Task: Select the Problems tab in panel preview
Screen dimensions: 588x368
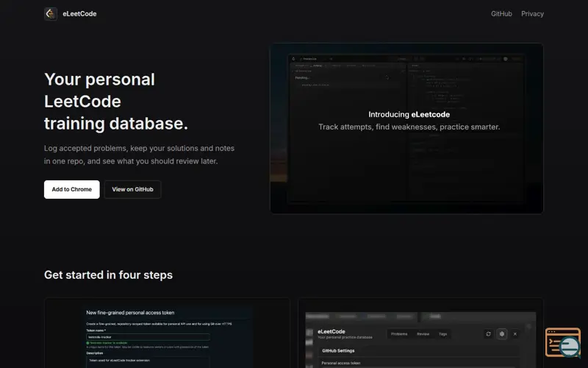Action: pyautogui.click(x=399, y=334)
